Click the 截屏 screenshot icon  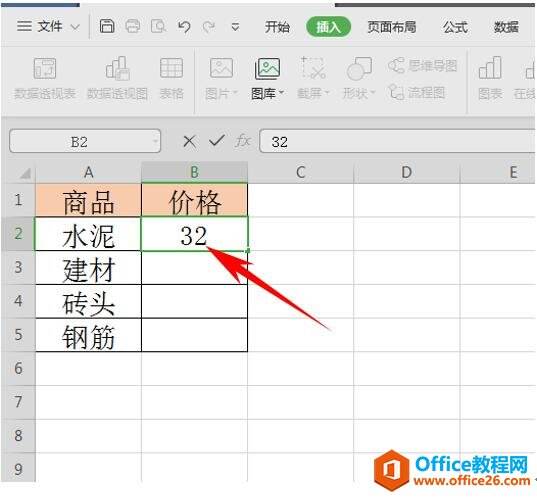(313, 68)
